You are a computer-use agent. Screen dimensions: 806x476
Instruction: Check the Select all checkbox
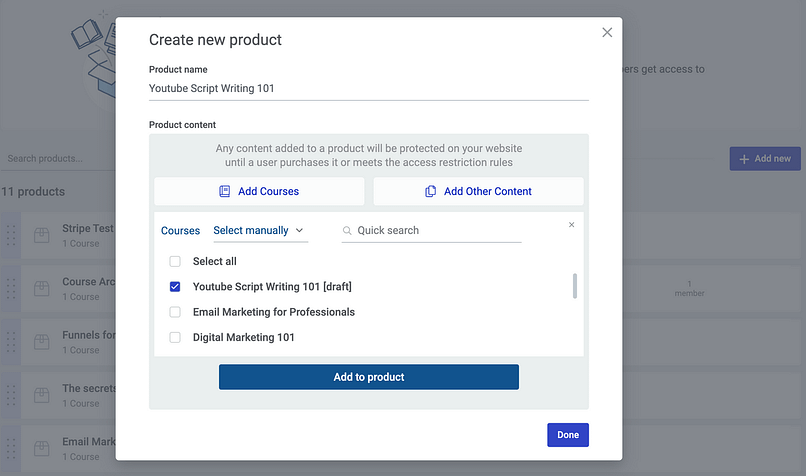pos(175,261)
